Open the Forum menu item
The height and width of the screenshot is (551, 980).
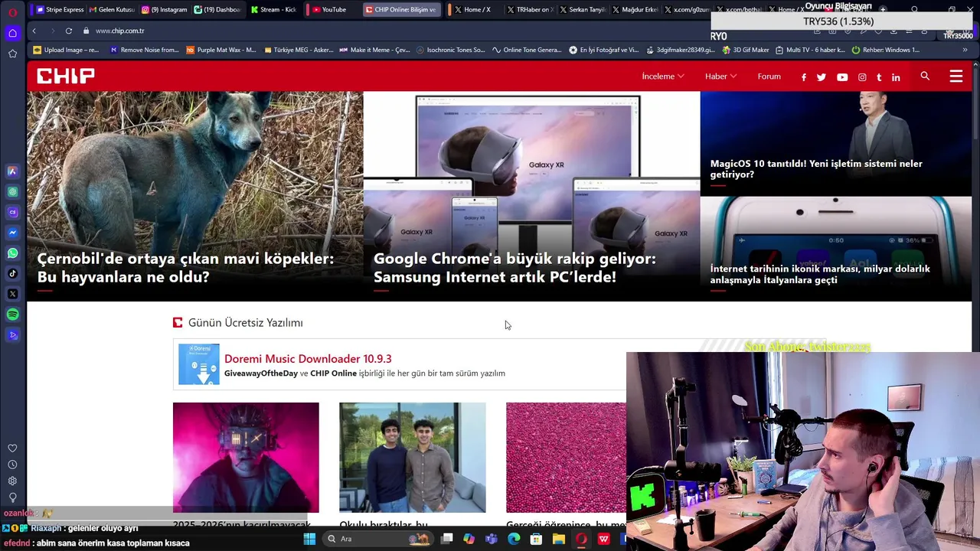769,77
